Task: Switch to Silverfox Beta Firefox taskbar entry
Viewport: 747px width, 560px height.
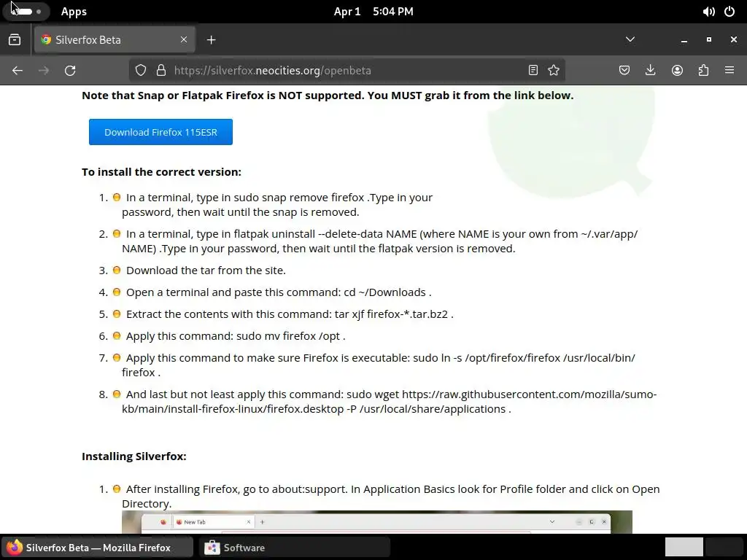Action: [x=98, y=548]
